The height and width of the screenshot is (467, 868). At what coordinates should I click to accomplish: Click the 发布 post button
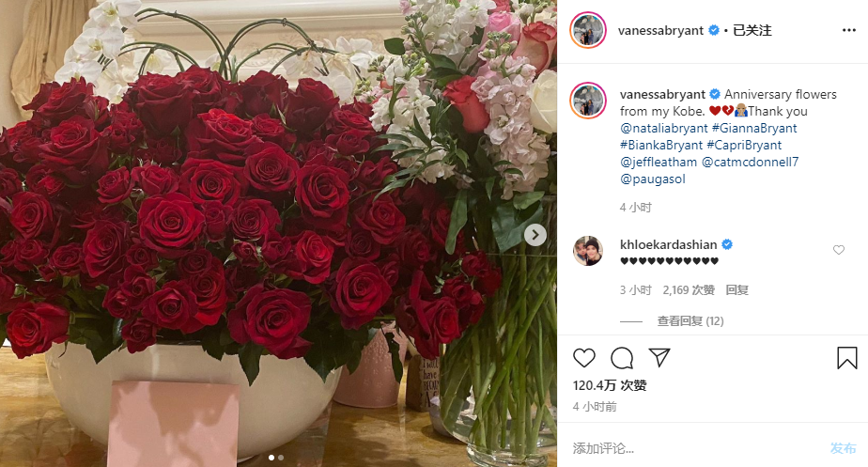[x=843, y=447]
